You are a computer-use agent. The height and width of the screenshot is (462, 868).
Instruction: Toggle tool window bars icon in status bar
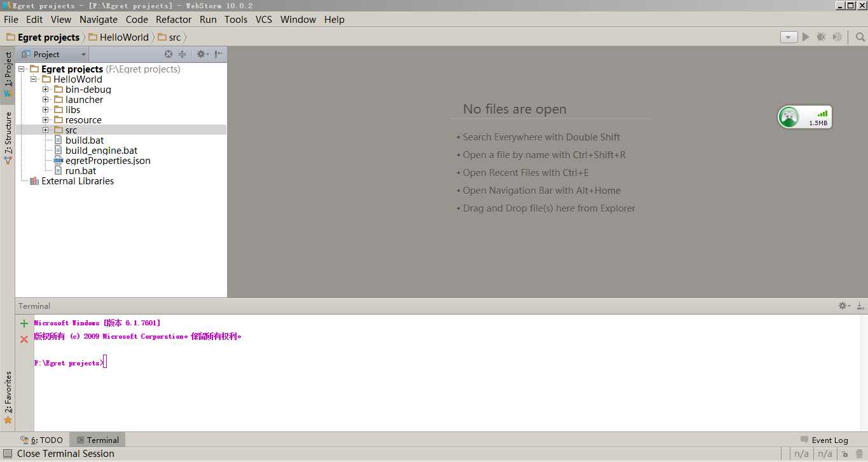pyautogui.click(x=8, y=454)
